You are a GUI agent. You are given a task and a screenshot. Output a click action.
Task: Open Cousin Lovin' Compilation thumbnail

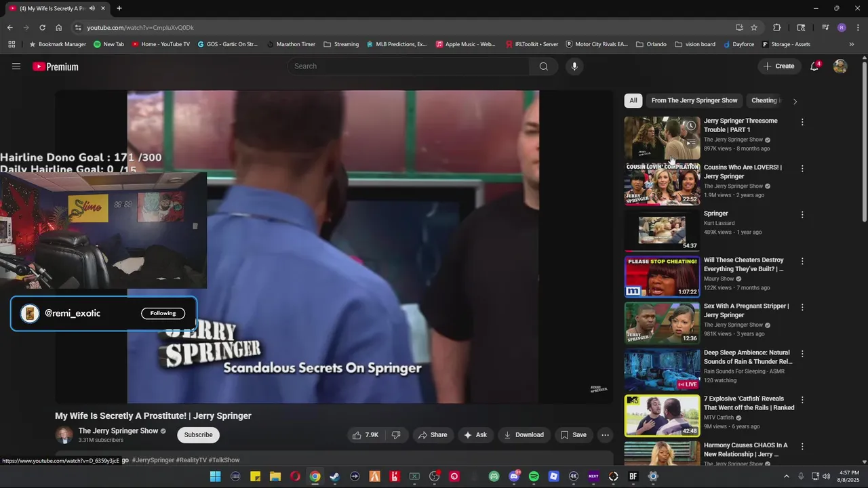(662, 184)
